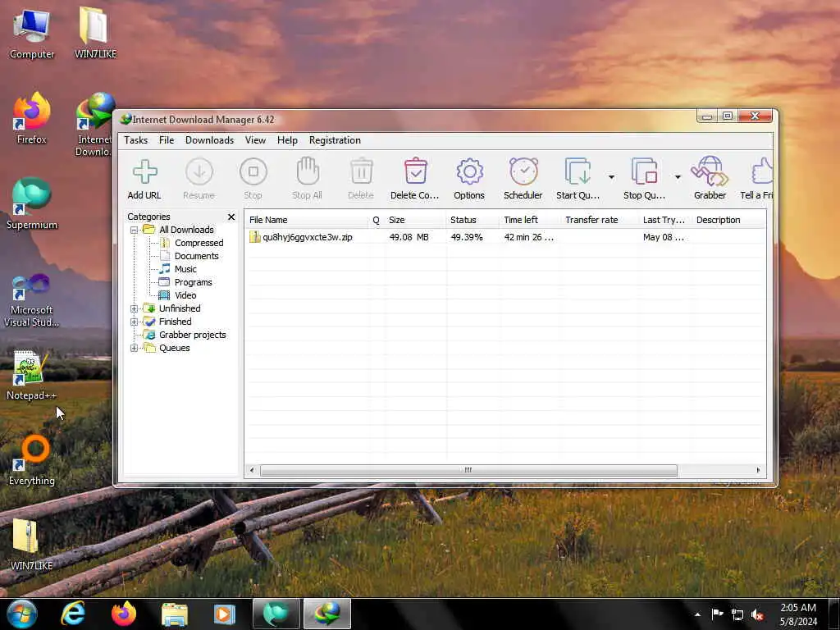Select the Finished category label
The width and height of the screenshot is (840, 630).
coord(176,322)
